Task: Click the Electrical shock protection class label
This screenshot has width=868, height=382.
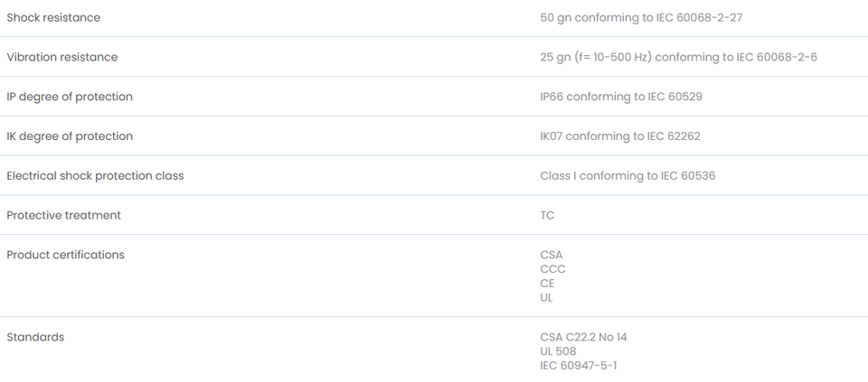Action: (x=95, y=176)
